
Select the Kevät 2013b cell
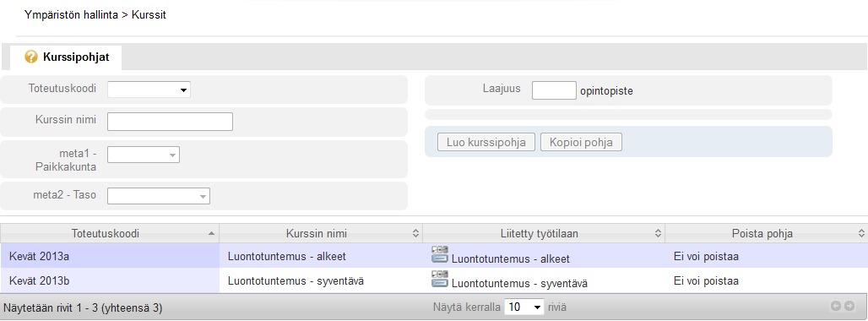110,280
